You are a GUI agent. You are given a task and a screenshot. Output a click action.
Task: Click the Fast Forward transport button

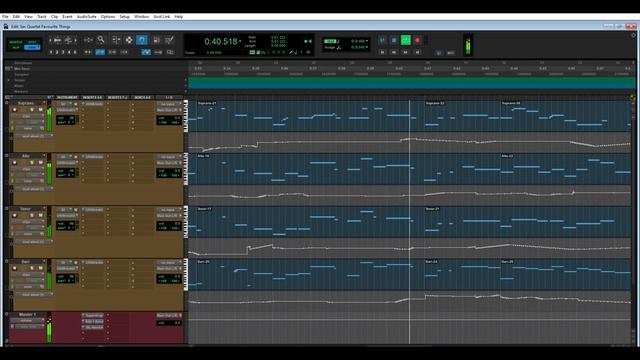405,52
